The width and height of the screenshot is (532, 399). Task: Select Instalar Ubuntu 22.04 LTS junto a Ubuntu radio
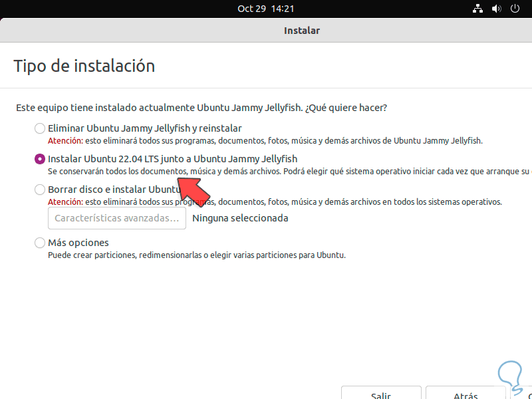click(40, 159)
